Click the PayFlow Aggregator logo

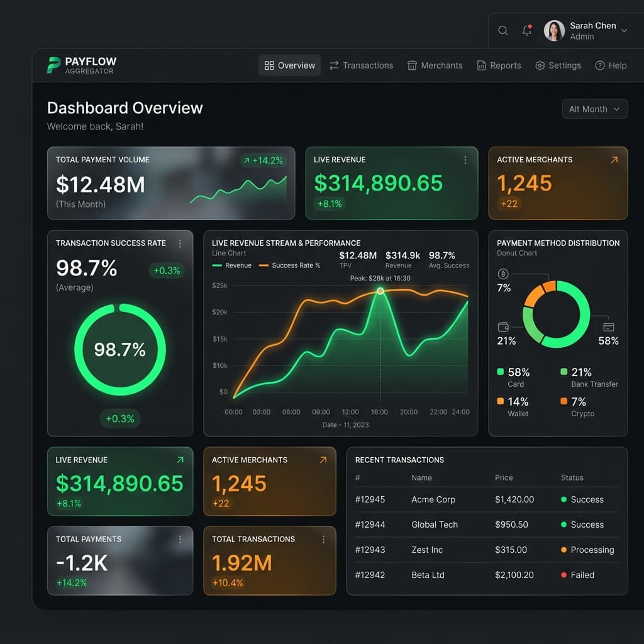click(x=82, y=65)
